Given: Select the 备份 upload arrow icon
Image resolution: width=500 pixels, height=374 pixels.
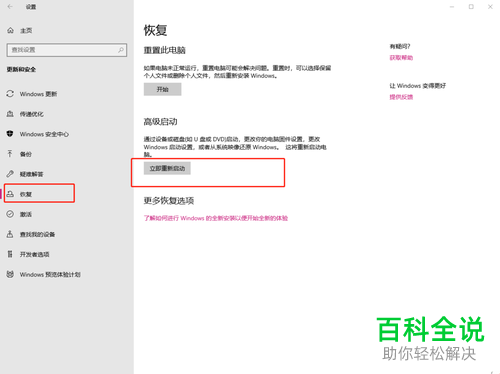Looking at the screenshot, I should (x=10, y=154).
